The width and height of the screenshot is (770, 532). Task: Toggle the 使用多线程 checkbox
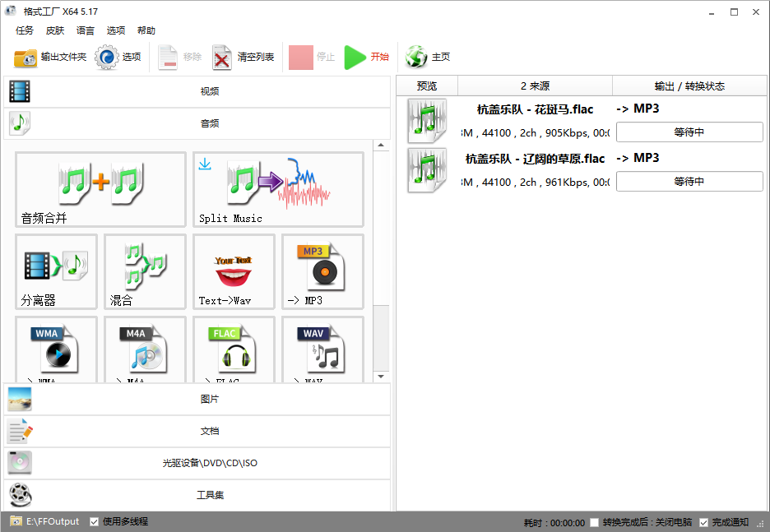pyautogui.click(x=95, y=522)
